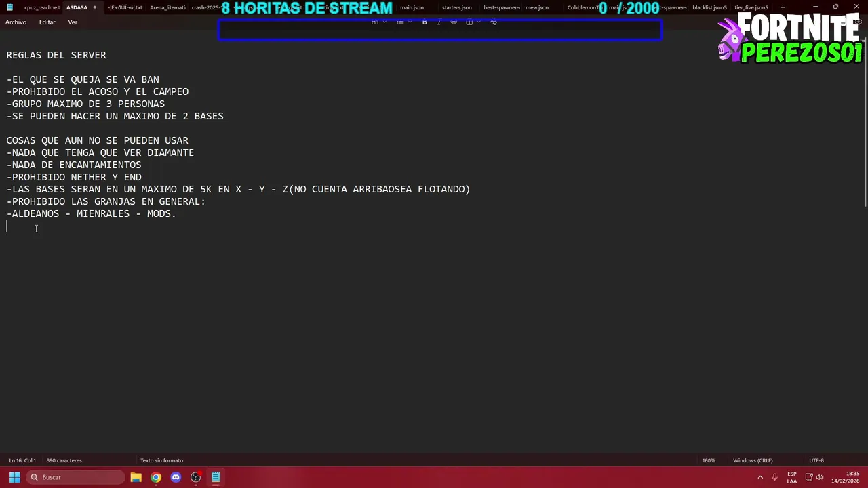The height and width of the screenshot is (488, 868).
Task: Click the PROHIBIDO LAS GRANJAS EN GENERAL line
Action: (106, 201)
